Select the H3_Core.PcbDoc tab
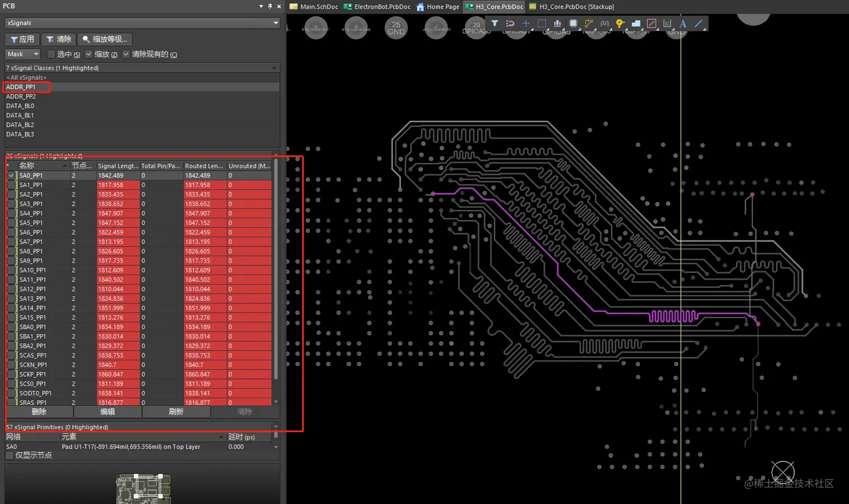 click(494, 7)
